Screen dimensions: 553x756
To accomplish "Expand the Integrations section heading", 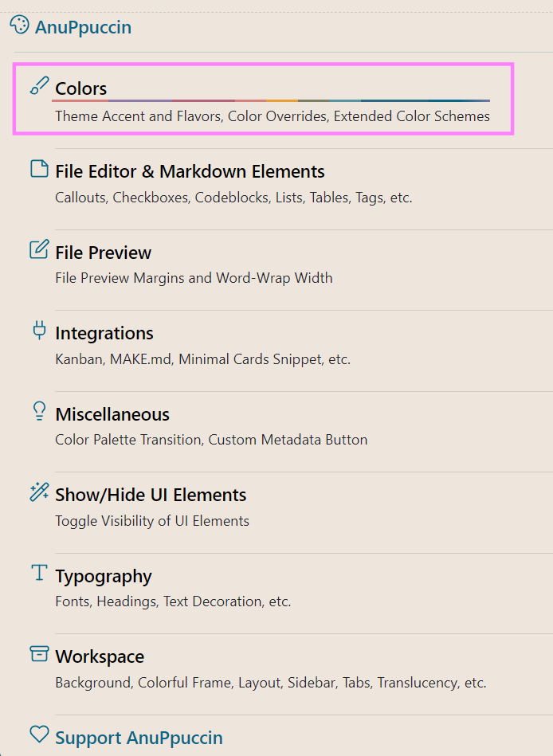I will pos(104,333).
